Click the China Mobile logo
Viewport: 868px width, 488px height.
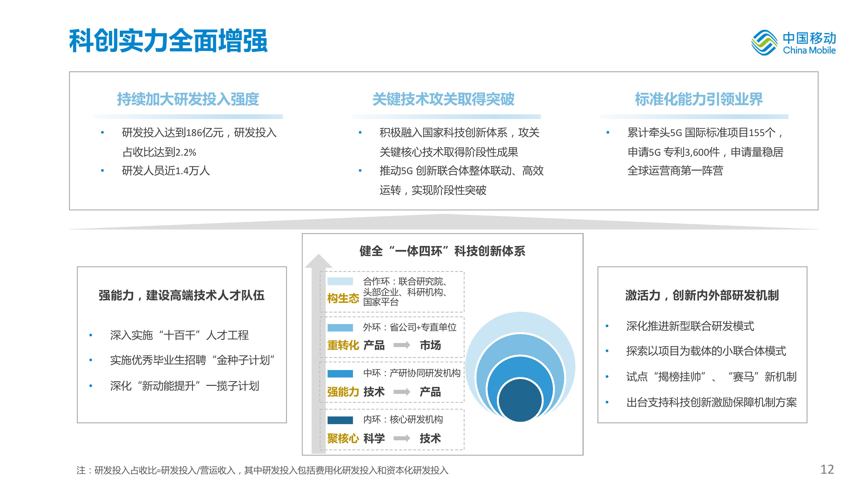click(x=794, y=42)
